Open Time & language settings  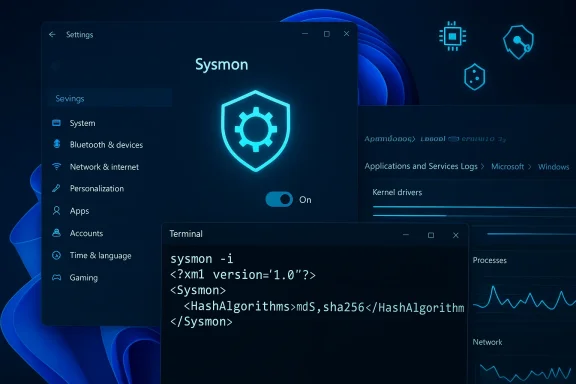[100, 255]
